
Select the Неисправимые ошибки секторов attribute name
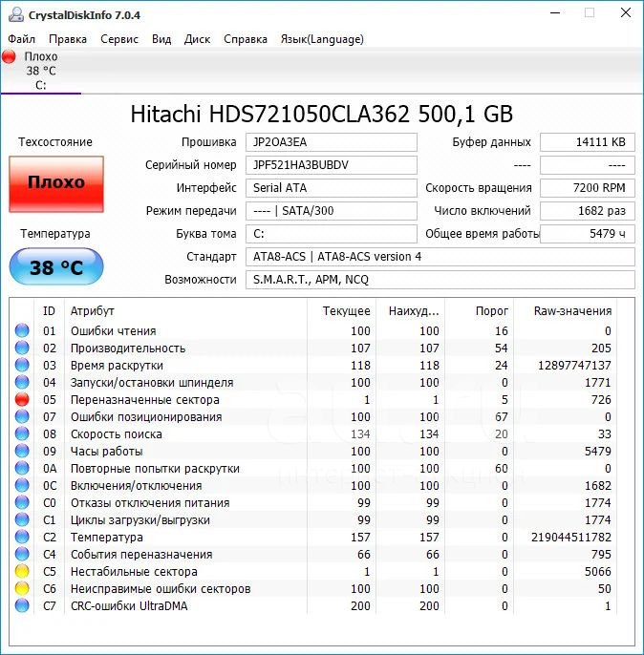pyautogui.click(x=161, y=588)
